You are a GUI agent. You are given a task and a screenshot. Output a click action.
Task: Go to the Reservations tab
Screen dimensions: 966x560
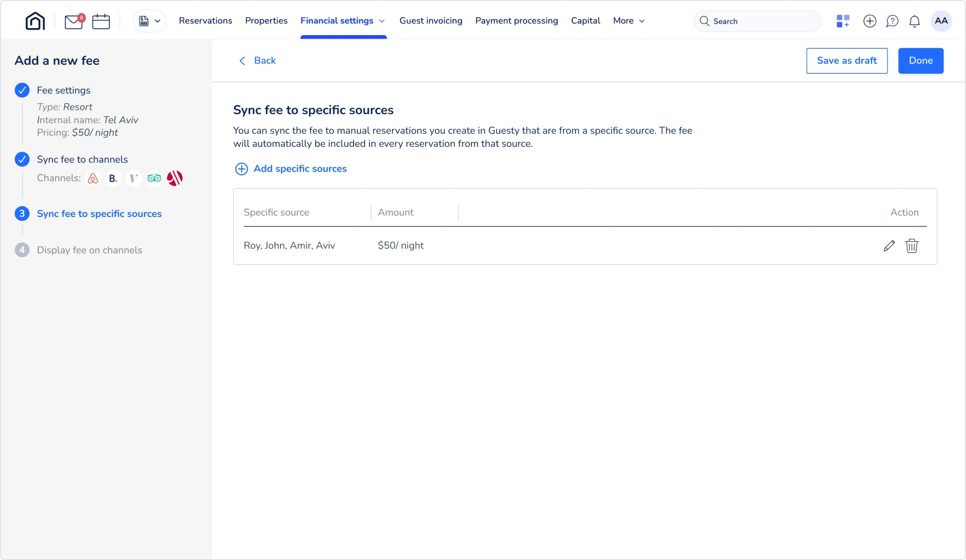206,21
